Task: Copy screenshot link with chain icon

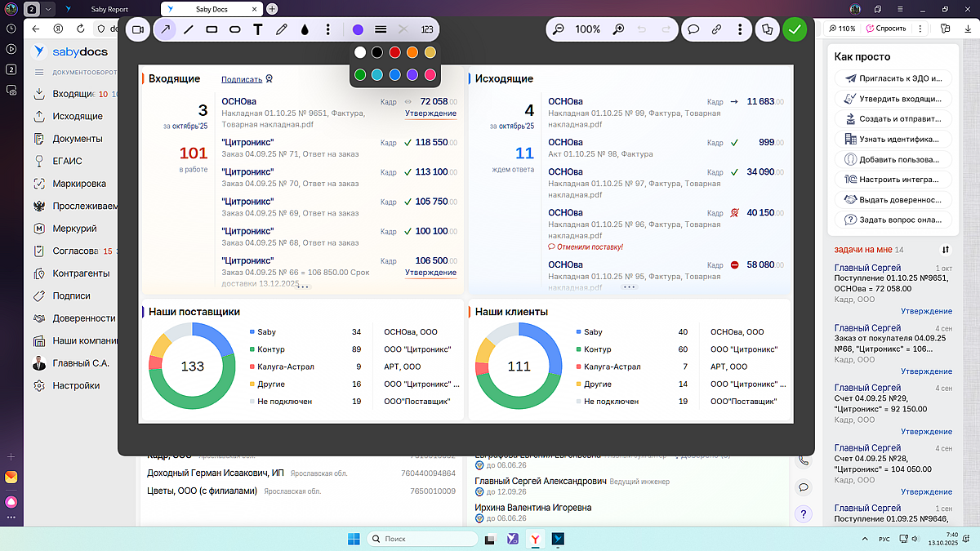Action: tap(716, 29)
